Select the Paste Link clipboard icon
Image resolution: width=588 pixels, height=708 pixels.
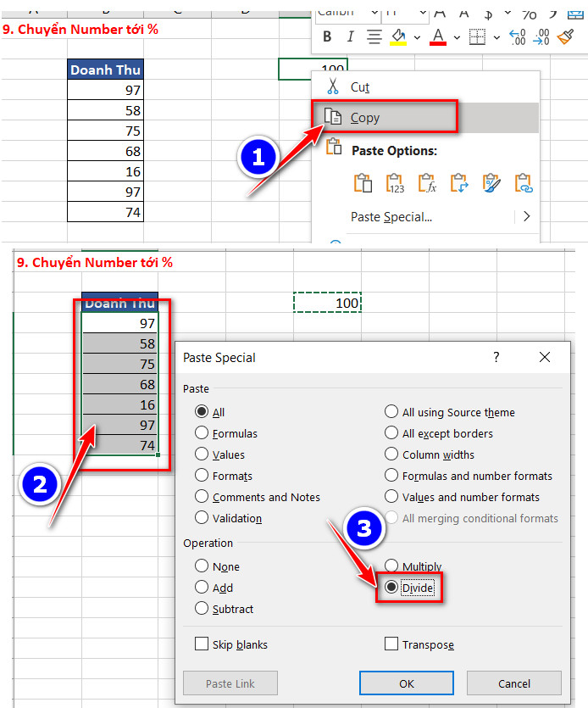[523, 182]
